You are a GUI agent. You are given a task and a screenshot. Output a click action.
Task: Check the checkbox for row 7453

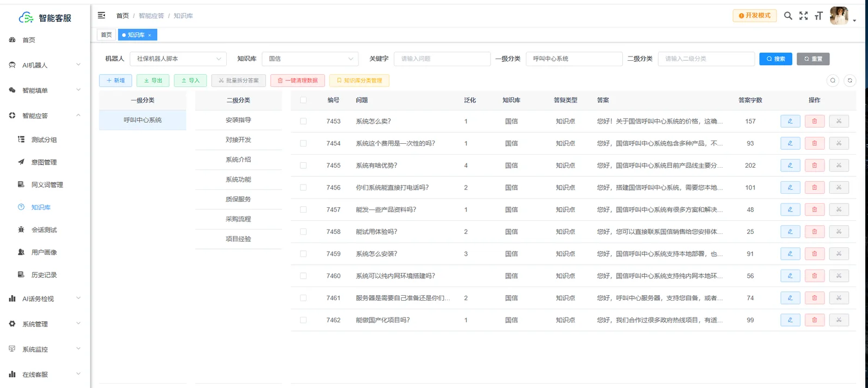click(303, 122)
